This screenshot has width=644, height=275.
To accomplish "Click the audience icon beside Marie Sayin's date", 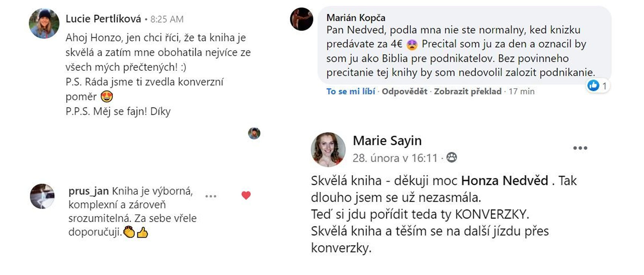I will (x=452, y=158).
